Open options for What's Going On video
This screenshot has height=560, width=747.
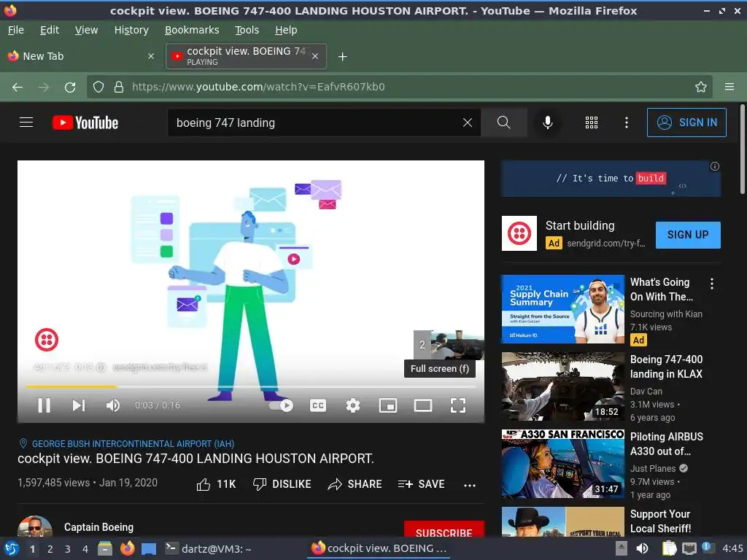point(712,284)
